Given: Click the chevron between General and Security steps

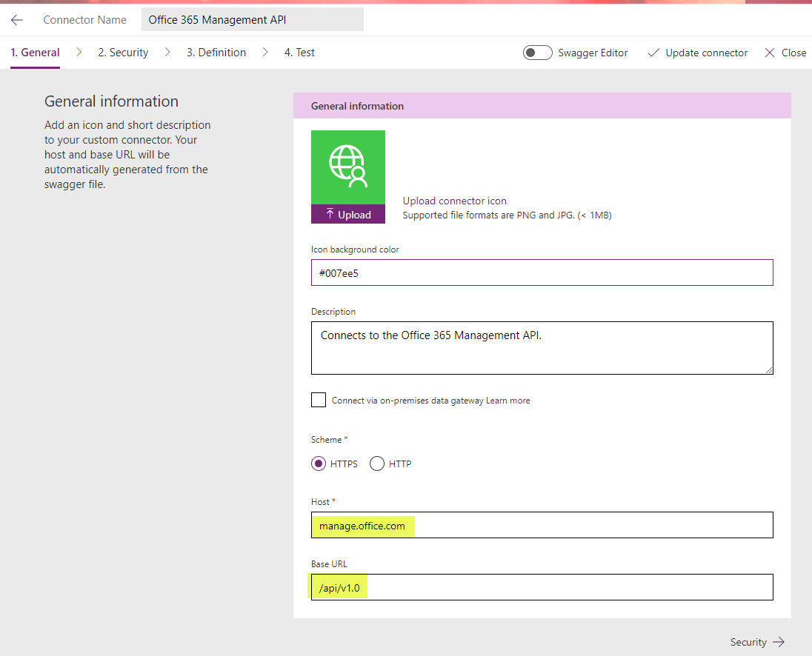Looking at the screenshot, I should point(79,53).
